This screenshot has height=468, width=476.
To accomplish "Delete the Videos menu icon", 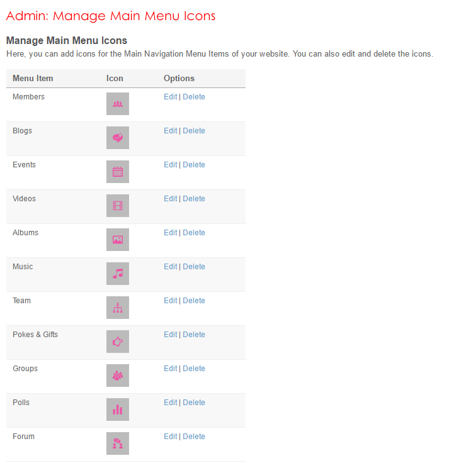I will click(194, 199).
